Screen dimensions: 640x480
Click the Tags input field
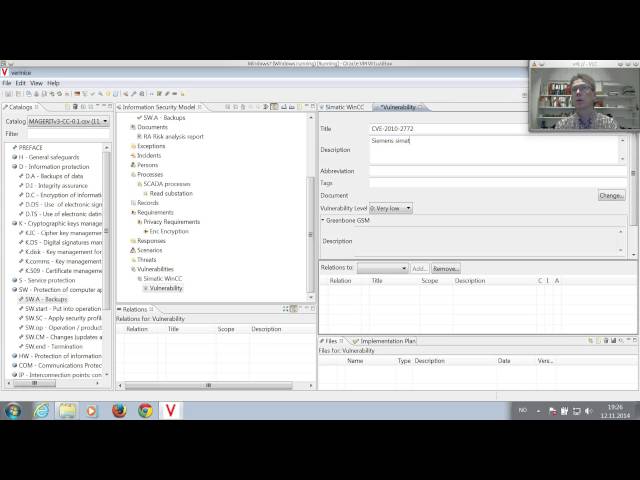(x=498, y=183)
